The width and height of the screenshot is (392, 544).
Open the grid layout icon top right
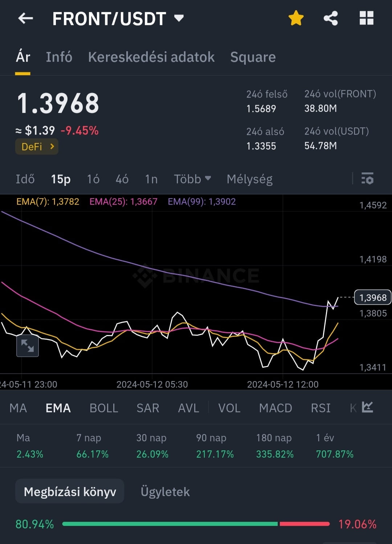367,17
